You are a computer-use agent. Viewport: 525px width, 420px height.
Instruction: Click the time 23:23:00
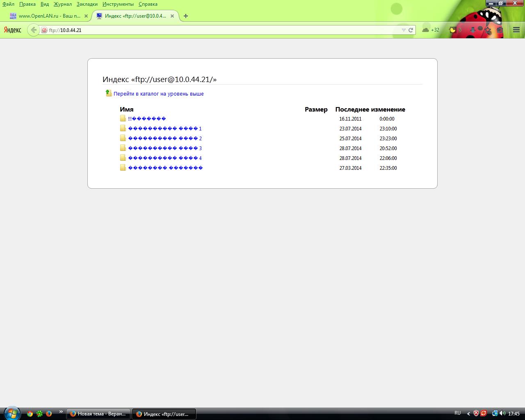(x=388, y=139)
